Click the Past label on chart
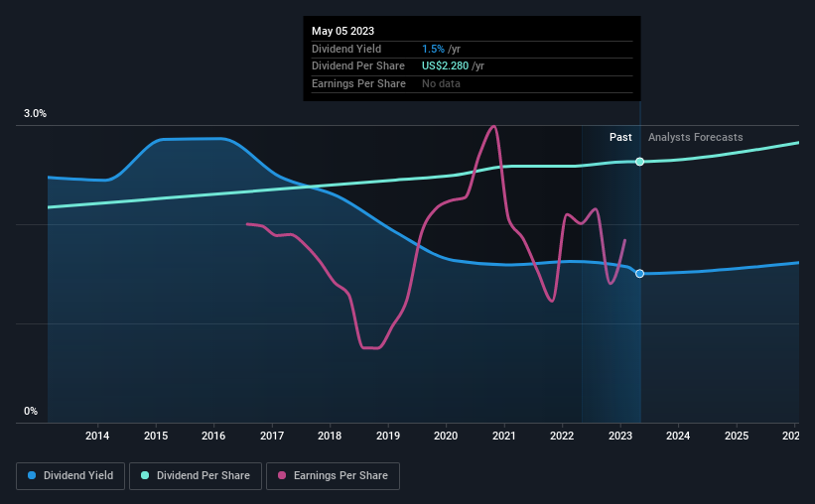The image size is (815, 504). [620, 137]
